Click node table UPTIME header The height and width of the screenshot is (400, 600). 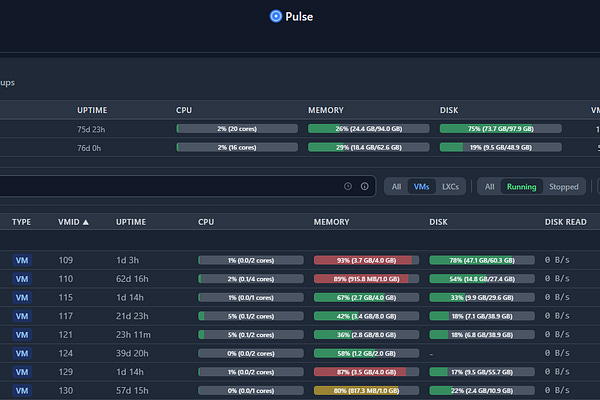92,110
